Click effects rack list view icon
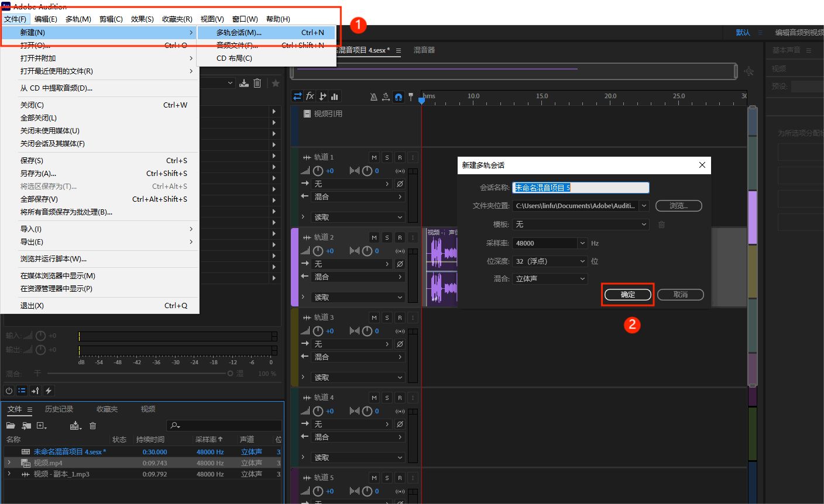Screen dimensions: 824x504 click(x=22, y=391)
